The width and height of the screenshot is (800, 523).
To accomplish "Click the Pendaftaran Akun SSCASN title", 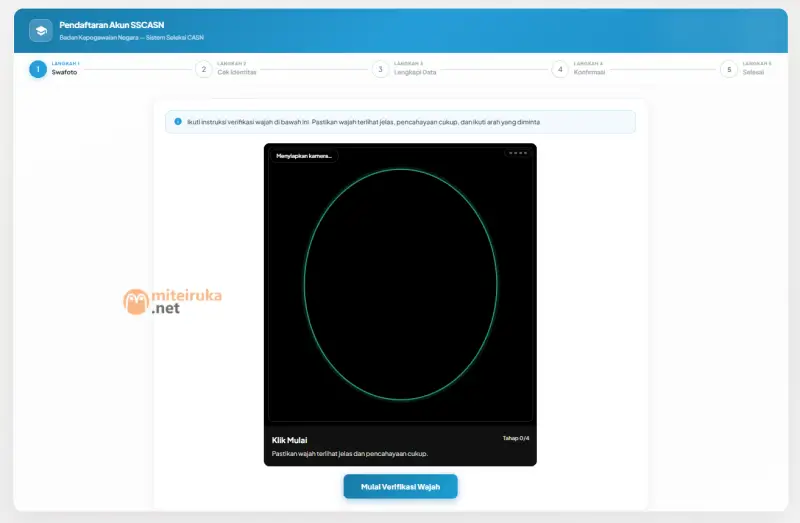I will [x=112, y=24].
